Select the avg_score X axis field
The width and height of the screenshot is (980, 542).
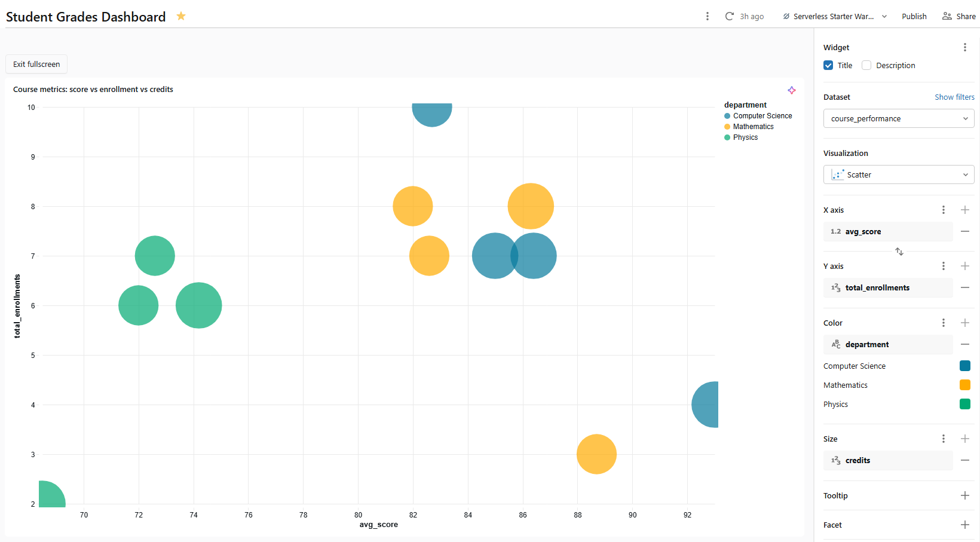pos(888,231)
